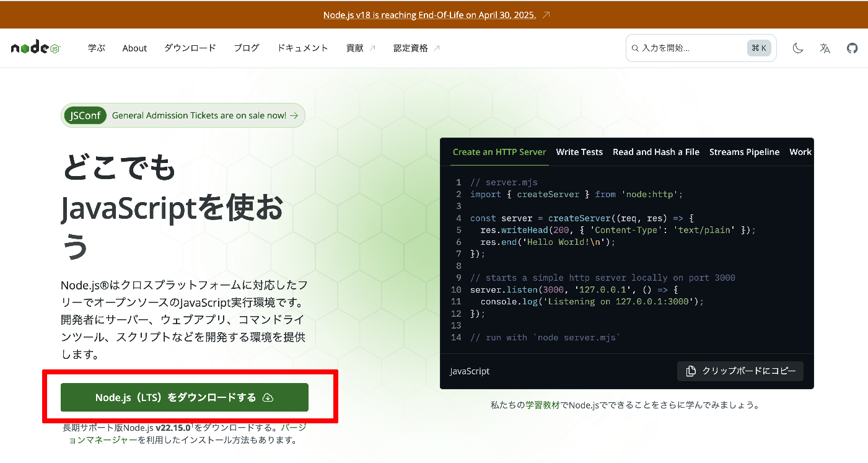Image resolution: width=868 pixels, height=463 pixels.
Task: Click the external arrow icon beside 貢献
Action: (372, 48)
